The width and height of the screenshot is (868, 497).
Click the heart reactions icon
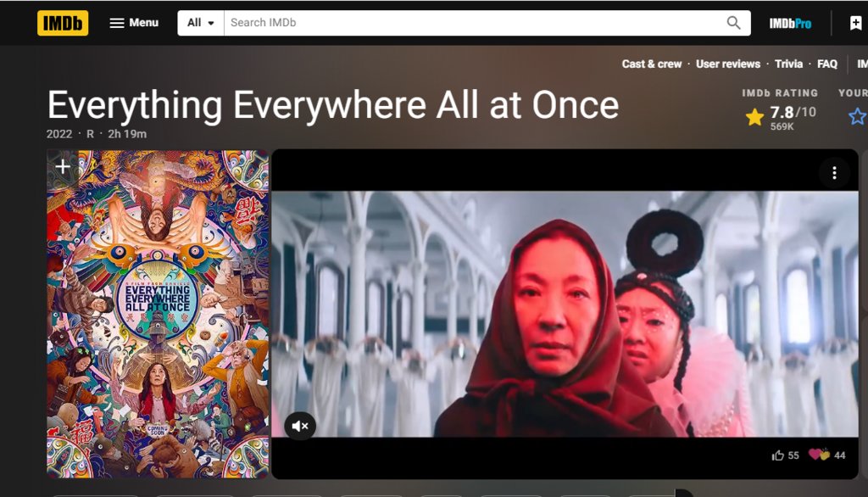tap(819, 455)
